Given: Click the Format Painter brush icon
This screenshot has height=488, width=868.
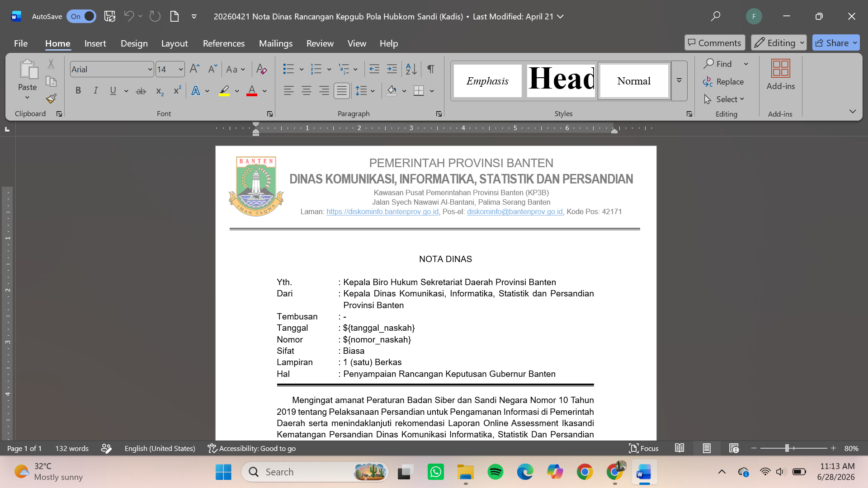Looking at the screenshot, I should click(x=51, y=99).
